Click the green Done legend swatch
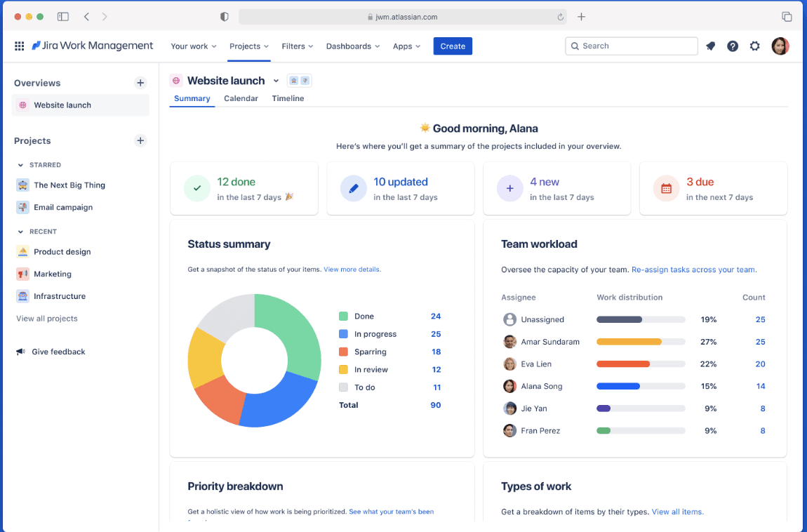Image resolution: width=807 pixels, height=532 pixels. [343, 317]
